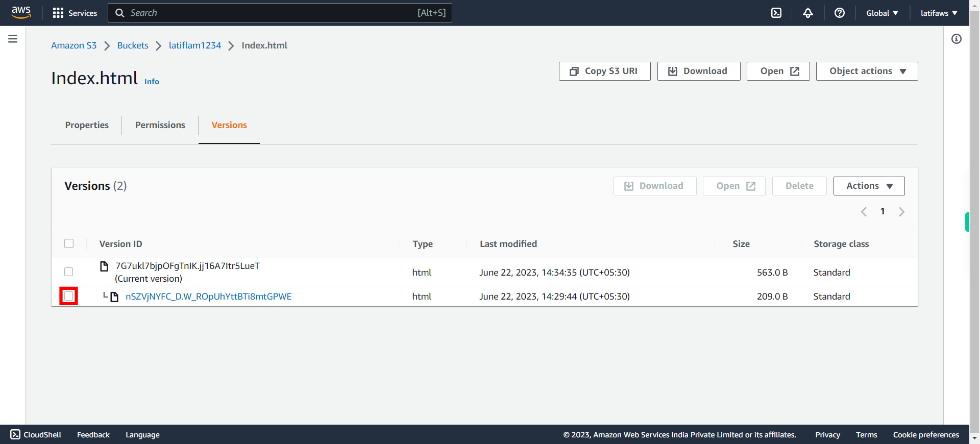Launch CloudShell from the top bar icon
The height and width of the screenshot is (444, 980).
776,13
